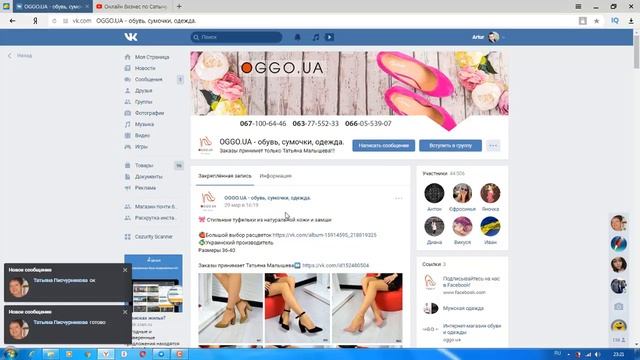Open the 'готово' notification from Татьяна
640x360 pixels.
point(68,325)
